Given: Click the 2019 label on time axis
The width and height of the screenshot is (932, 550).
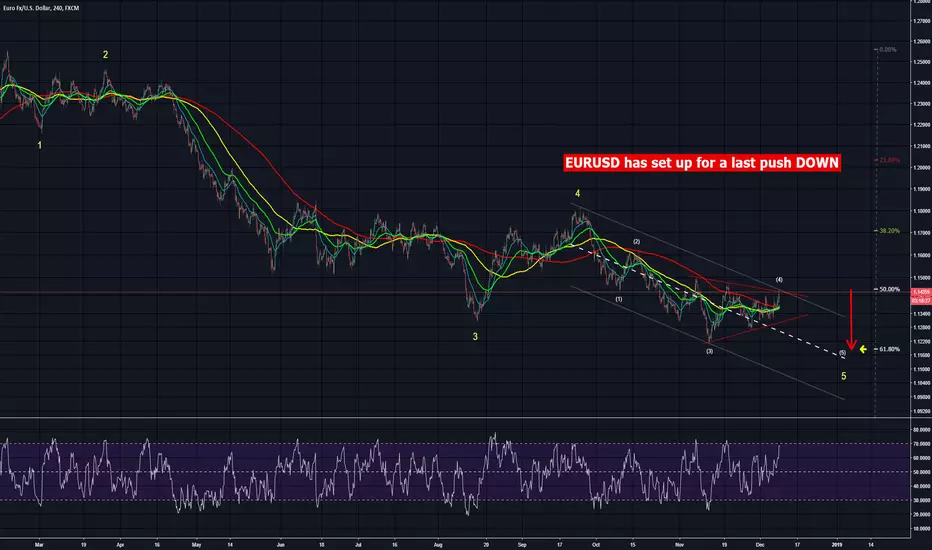Looking at the screenshot, I should coord(837,544).
